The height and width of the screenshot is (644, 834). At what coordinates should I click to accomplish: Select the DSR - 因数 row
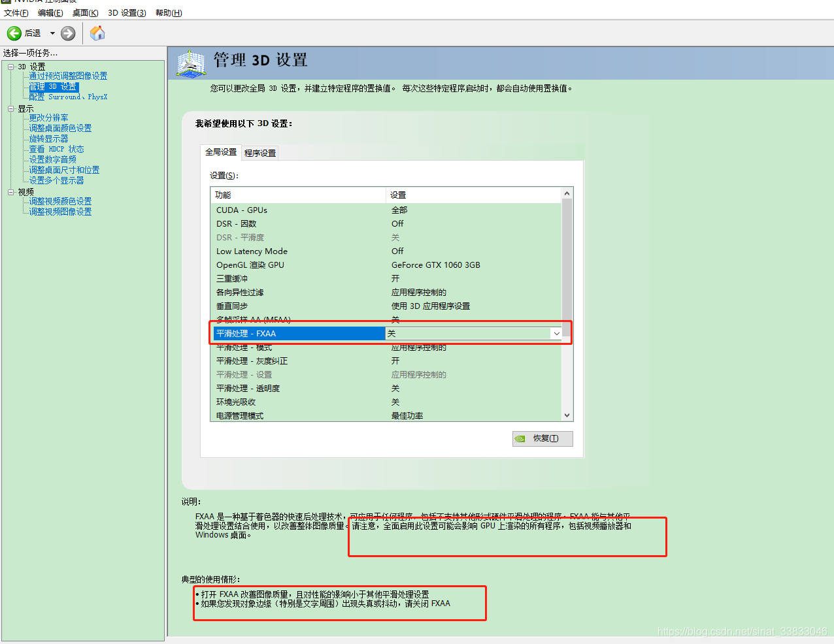click(386, 224)
